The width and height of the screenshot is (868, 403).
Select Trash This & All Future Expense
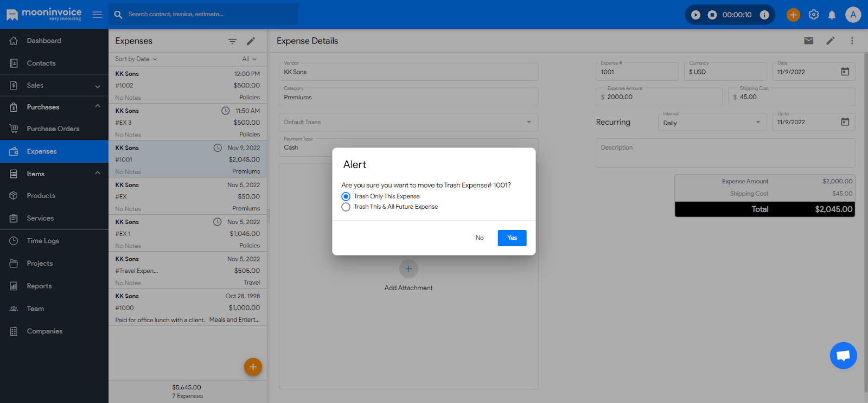click(x=346, y=207)
